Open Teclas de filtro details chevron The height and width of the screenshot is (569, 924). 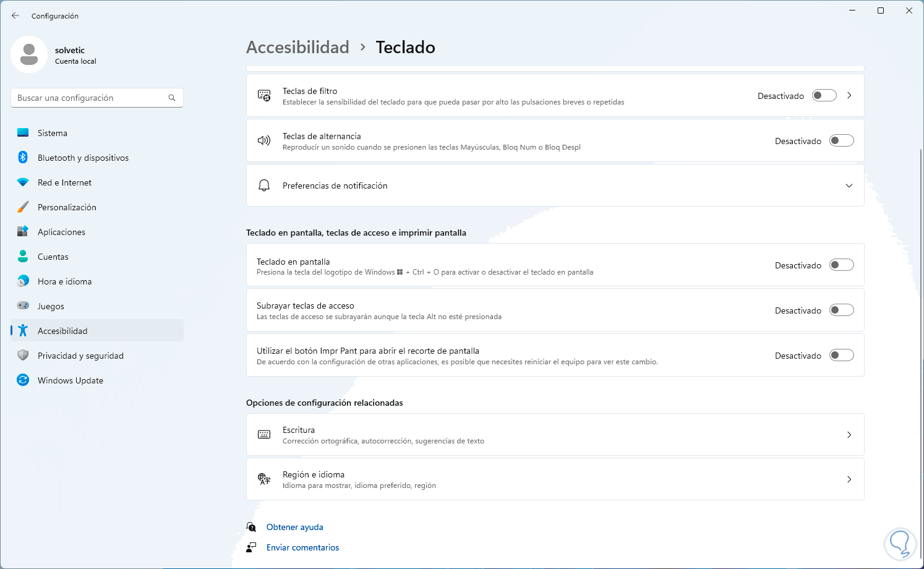point(849,96)
